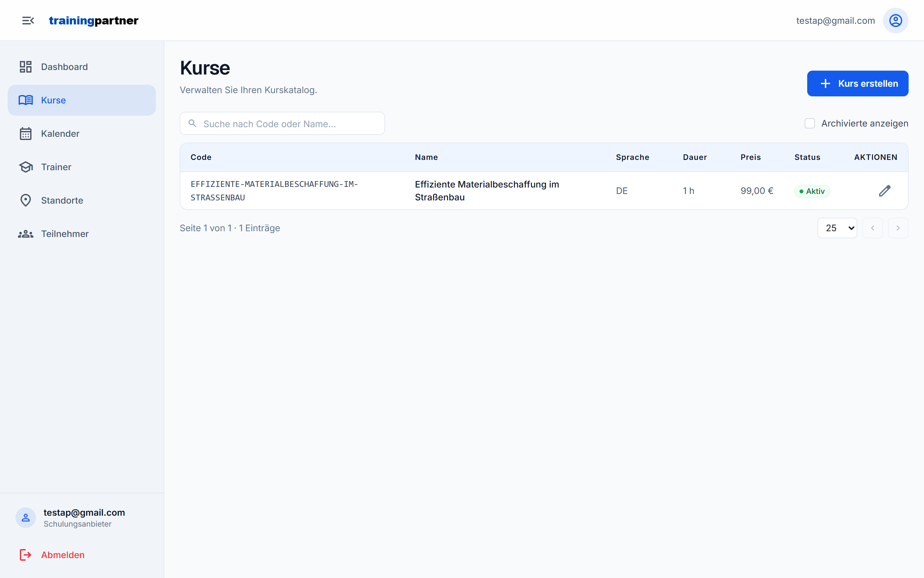Open Dashboard in the sidebar
This screenshot has width=924, height=578.
coord(82,67)
